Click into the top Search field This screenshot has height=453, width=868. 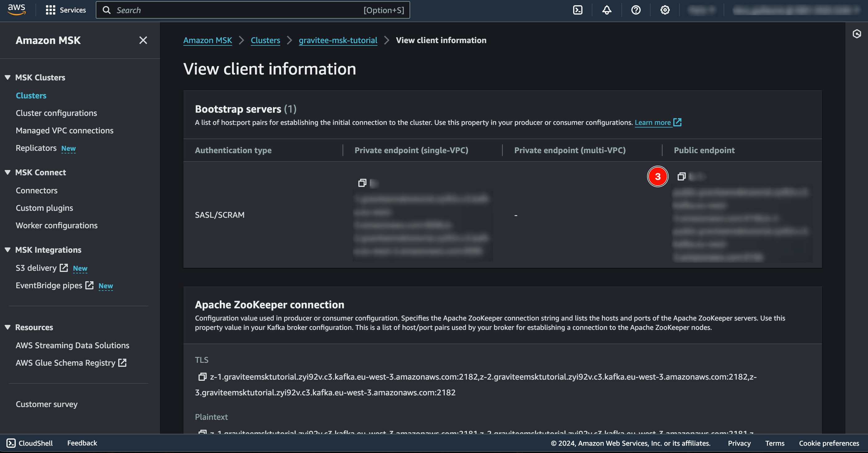[253, 10]
